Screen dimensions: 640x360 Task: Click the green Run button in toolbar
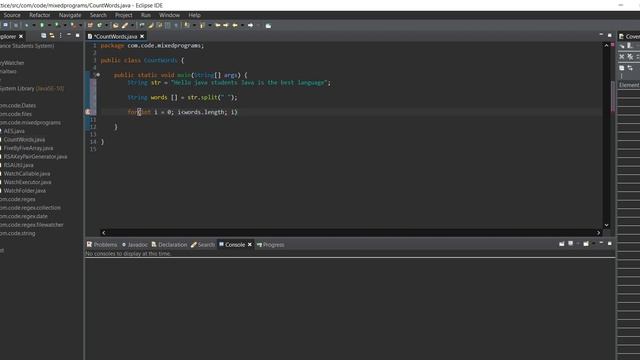tap(42, 25)
